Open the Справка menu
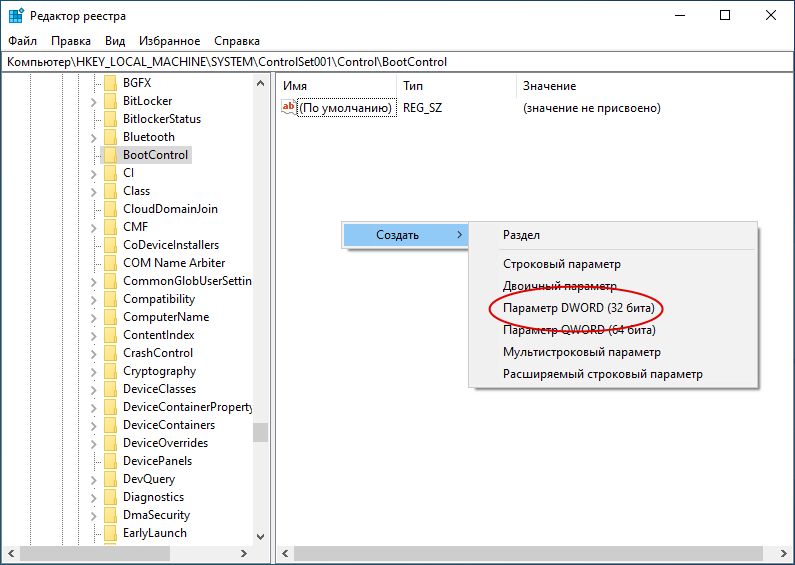 click(237, 41)
